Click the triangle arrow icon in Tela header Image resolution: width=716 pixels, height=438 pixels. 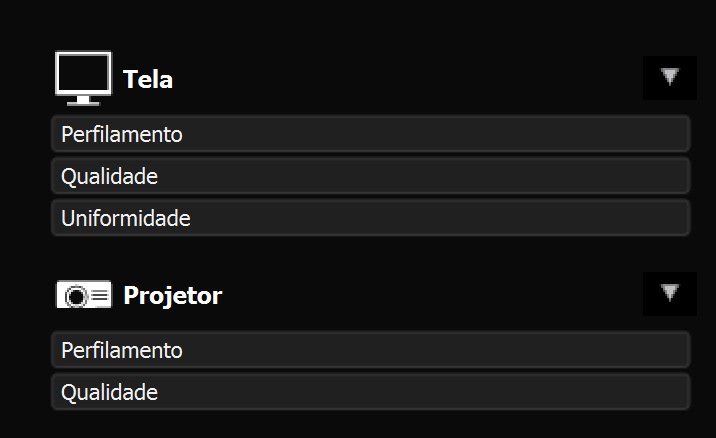[669, 77]
